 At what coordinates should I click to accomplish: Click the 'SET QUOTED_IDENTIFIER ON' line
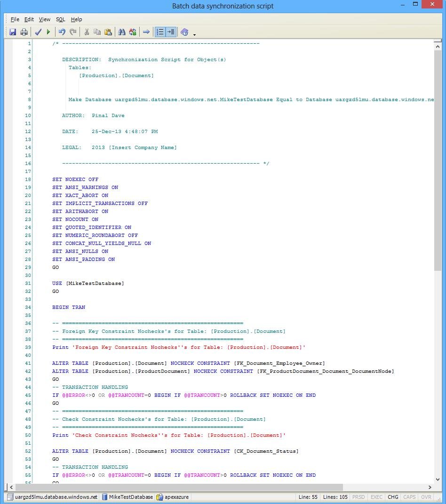pyautogui.click(x=92, y=227)
